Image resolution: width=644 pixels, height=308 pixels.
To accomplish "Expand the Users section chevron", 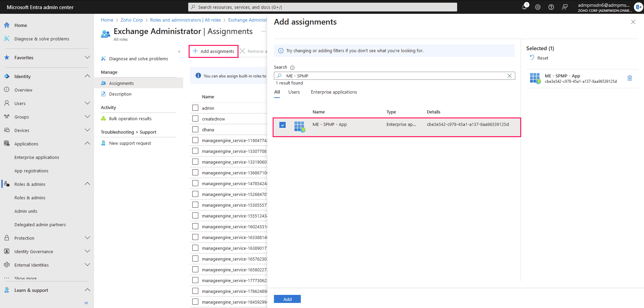I will coord(87,103).
